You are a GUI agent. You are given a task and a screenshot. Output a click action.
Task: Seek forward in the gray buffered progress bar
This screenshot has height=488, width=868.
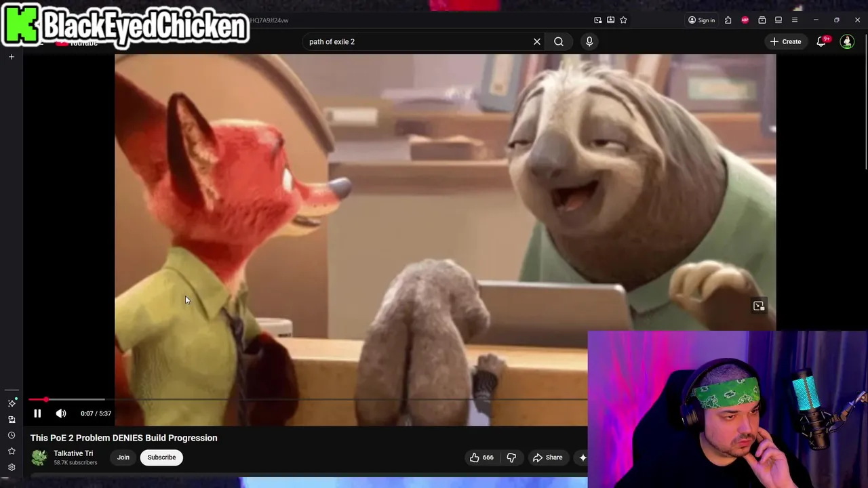click(76, 400)
